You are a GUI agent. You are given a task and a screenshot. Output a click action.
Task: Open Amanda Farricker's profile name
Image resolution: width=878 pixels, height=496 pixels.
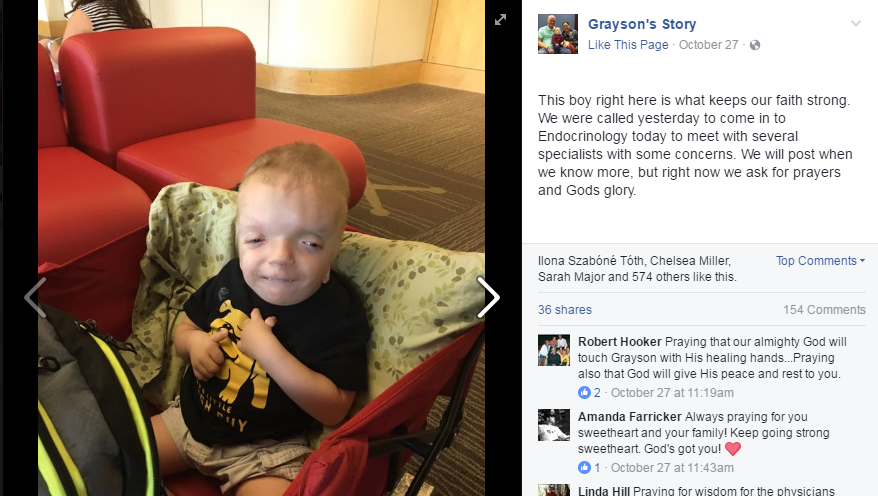click(629, 417)
